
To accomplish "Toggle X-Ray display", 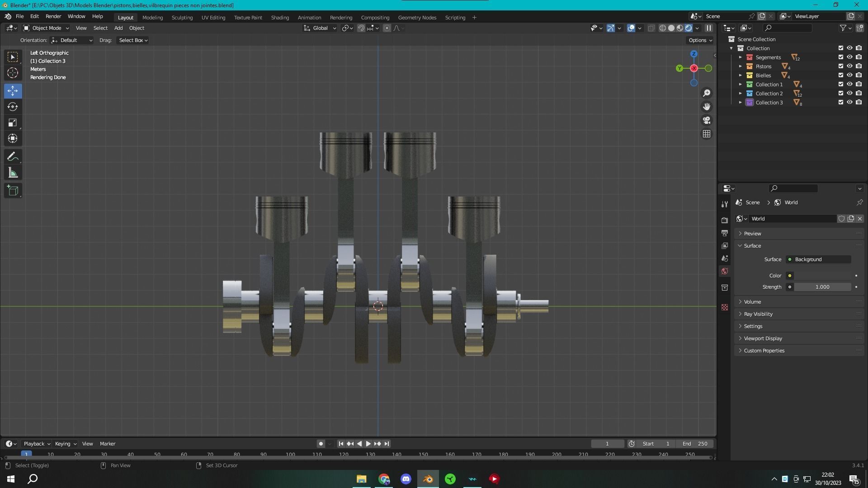I will pyautogui.click(x=651, y=28).
